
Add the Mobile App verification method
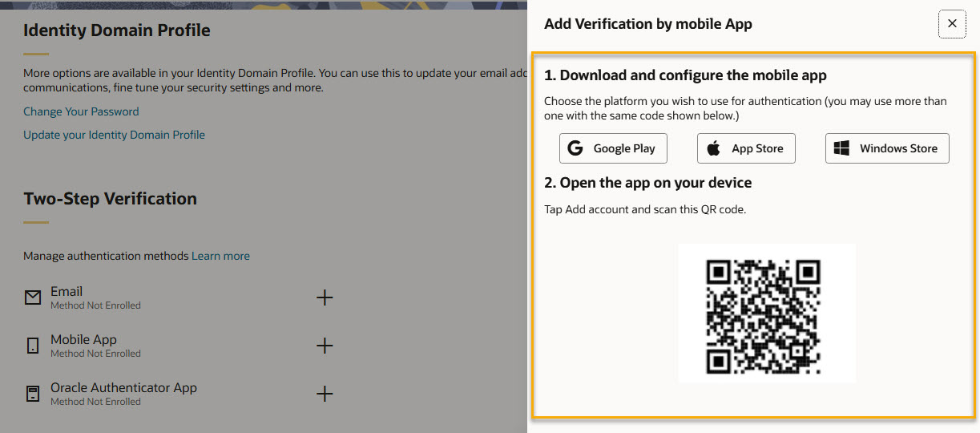click(325, 346)
